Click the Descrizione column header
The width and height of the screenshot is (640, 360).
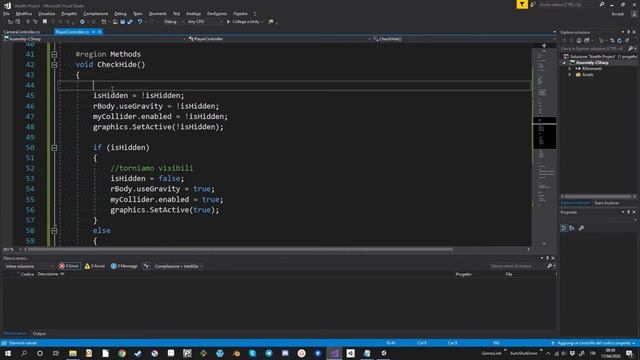pyautogui.click(x=51, y=274)
